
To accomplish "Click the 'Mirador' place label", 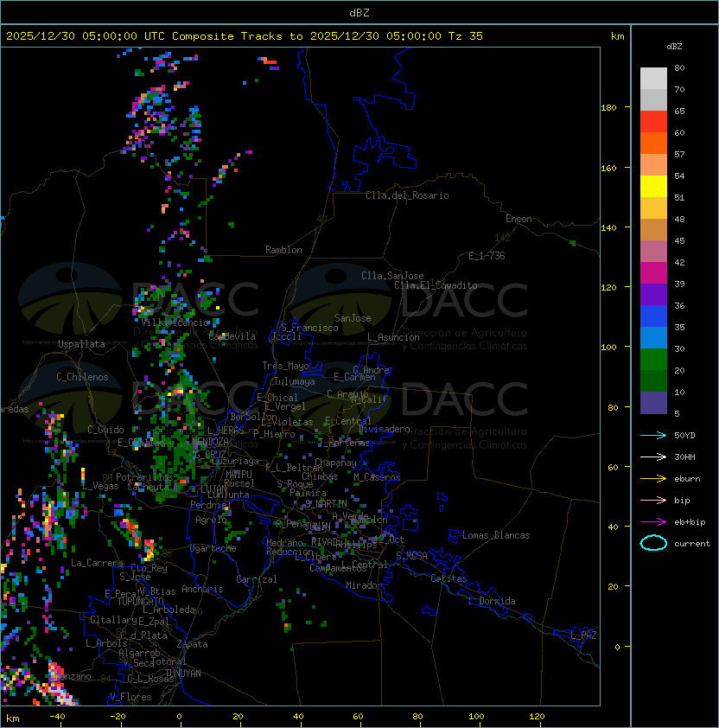I will point(365,585).
